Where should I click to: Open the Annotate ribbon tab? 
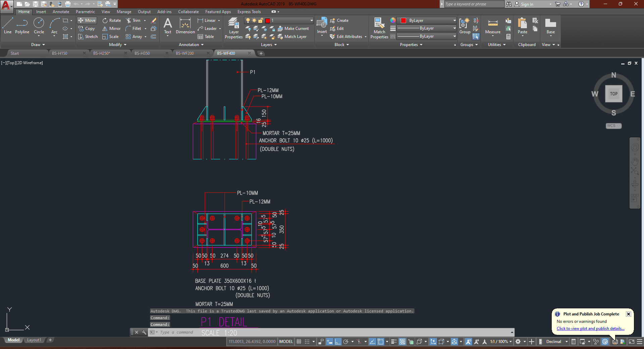[x=61, y=12]
